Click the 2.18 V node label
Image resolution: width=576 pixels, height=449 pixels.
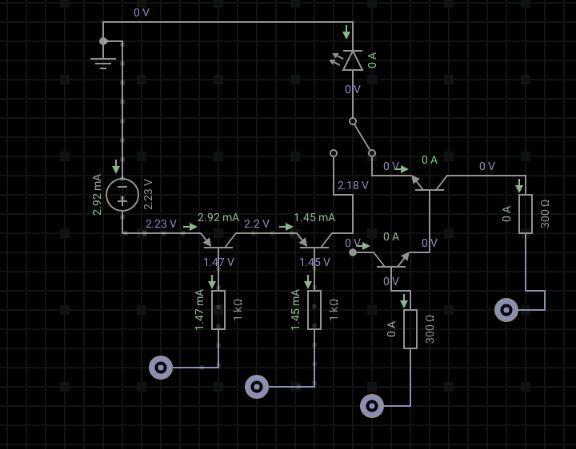pyautogui.click(x=353, y=185)
